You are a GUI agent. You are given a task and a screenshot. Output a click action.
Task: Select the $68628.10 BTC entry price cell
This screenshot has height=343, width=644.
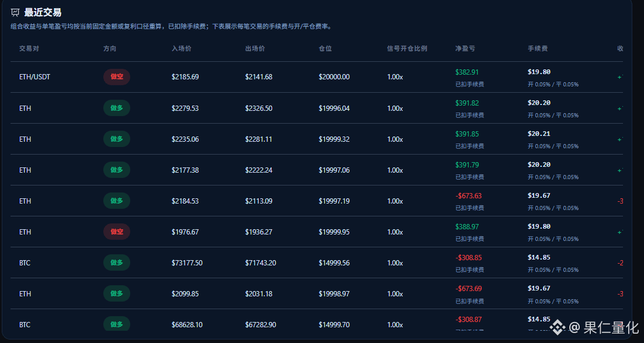tap(187, 325)
